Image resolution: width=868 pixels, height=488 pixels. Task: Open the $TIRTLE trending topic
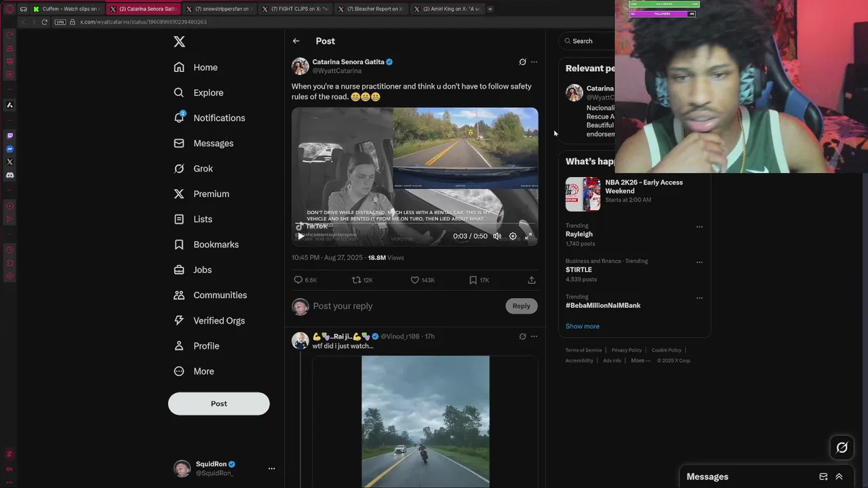578,270
